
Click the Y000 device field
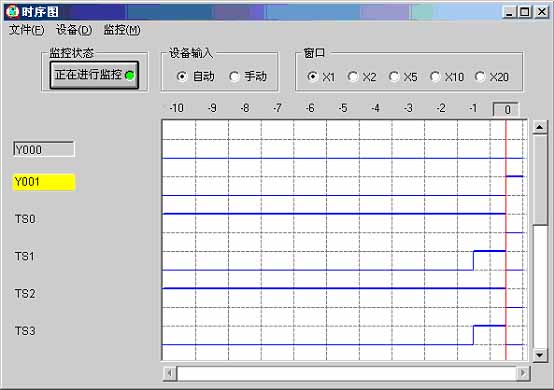tap(44, 149)
